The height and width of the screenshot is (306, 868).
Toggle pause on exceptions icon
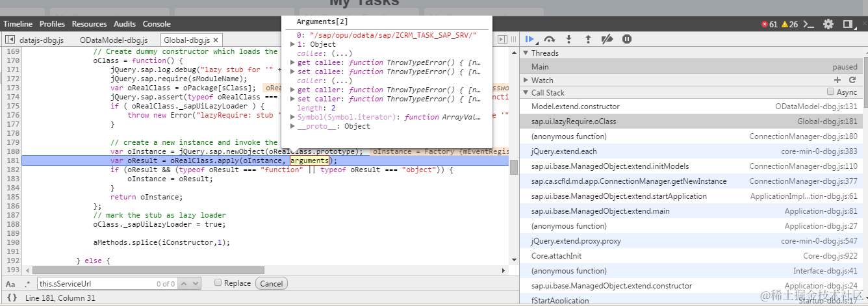coord(626,40)
